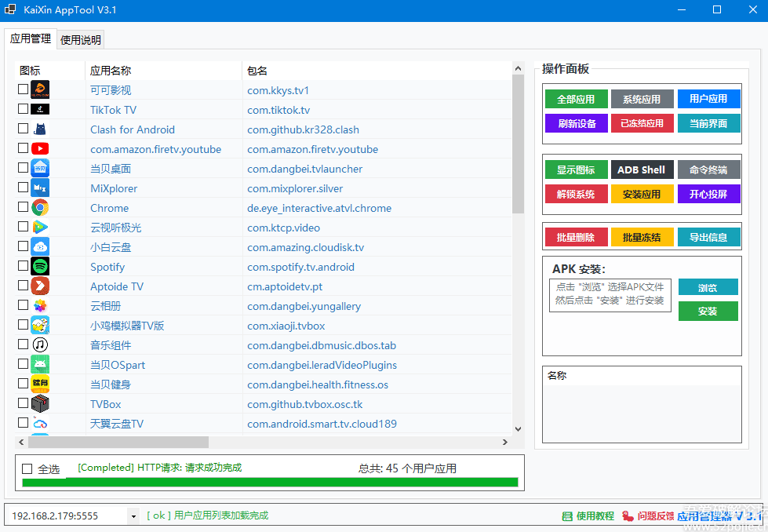
Task: Click the 安装应用 button
Action: [642, 194]
